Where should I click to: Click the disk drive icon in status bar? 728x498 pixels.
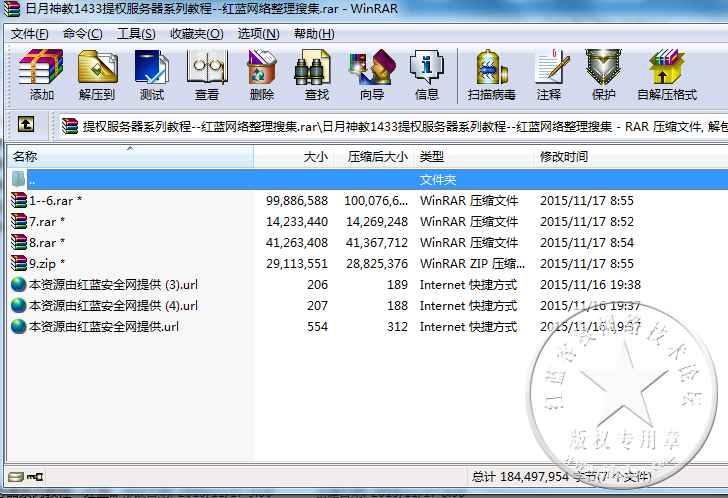pyautogui.click(x=15, y=477)
